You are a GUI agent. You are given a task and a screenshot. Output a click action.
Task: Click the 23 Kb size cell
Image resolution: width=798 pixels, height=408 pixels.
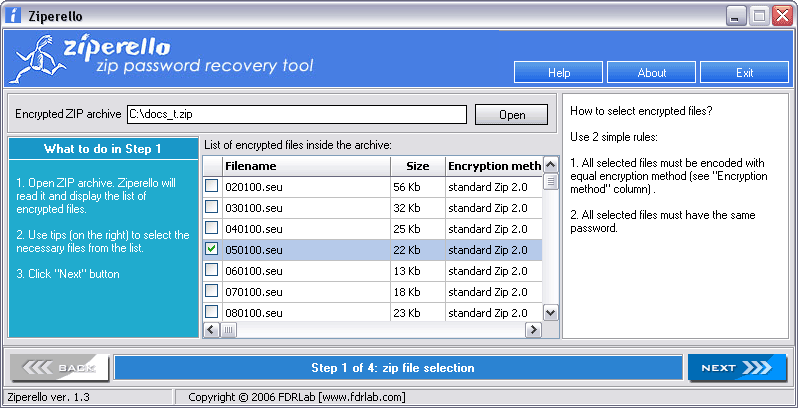click(x=418, y=312)
